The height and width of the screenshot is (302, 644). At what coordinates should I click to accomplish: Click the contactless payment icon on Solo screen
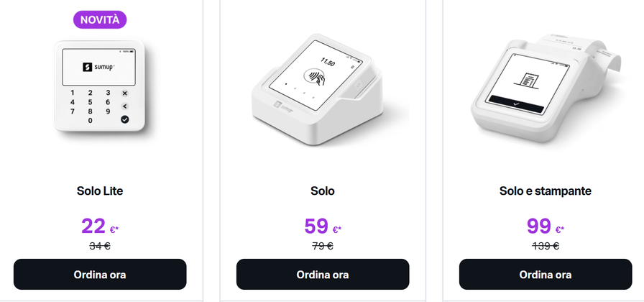pos(313,75)
